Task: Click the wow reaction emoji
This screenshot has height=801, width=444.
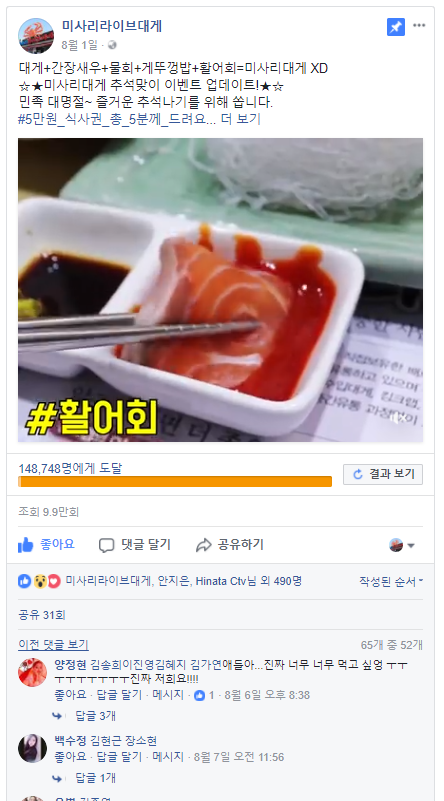Action: [39, 581]
